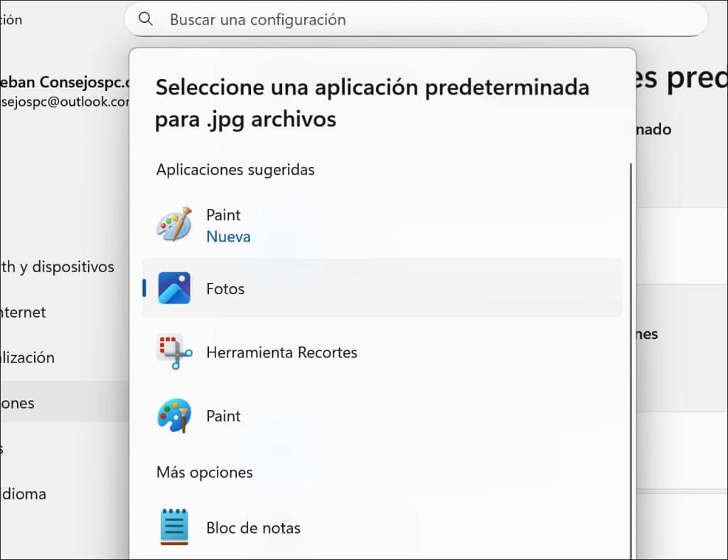Select the Fotos text label in the list

point(225,289)
